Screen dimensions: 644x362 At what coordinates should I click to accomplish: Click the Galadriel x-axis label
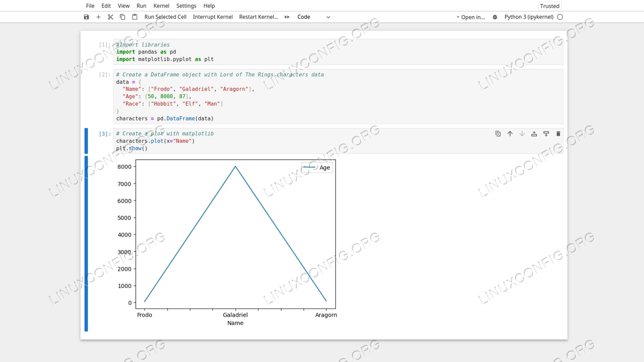pyautogui.click(x=235, y=315)
